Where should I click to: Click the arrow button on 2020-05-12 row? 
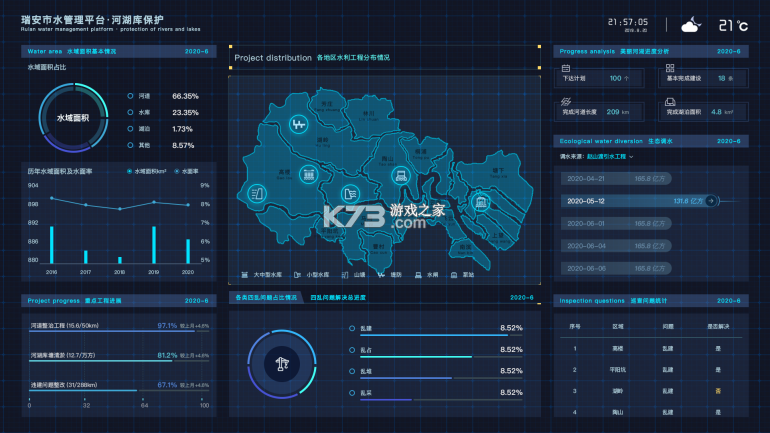coord(711,201)
